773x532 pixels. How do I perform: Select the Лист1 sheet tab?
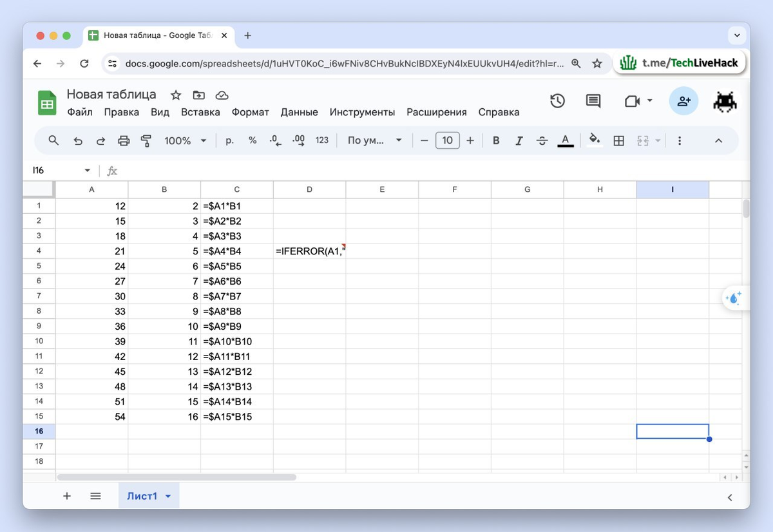tap(142, 496)
